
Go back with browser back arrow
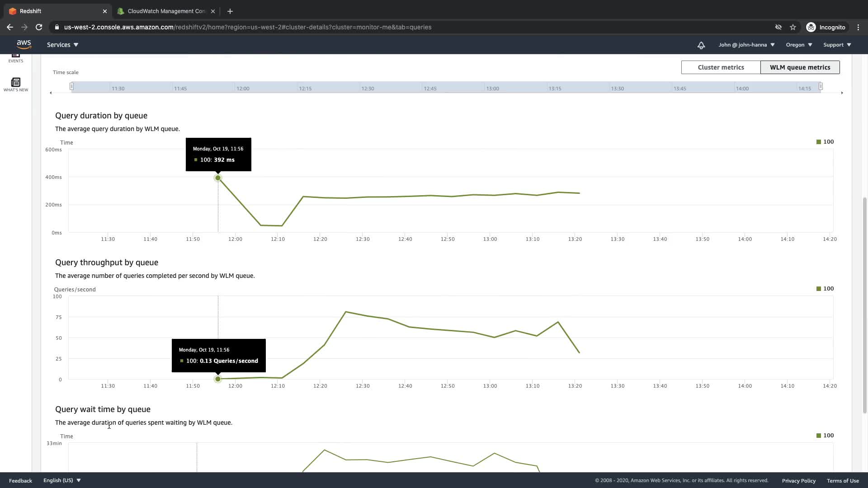click(10, 27)
